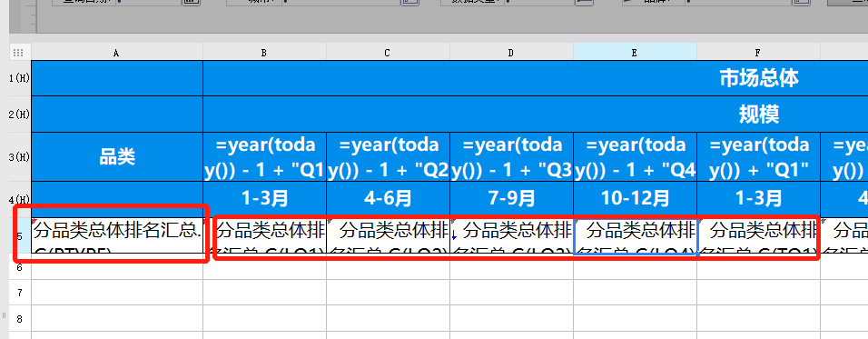Select column A header
This screenshot has width=868, height=339.
(117, 53)
